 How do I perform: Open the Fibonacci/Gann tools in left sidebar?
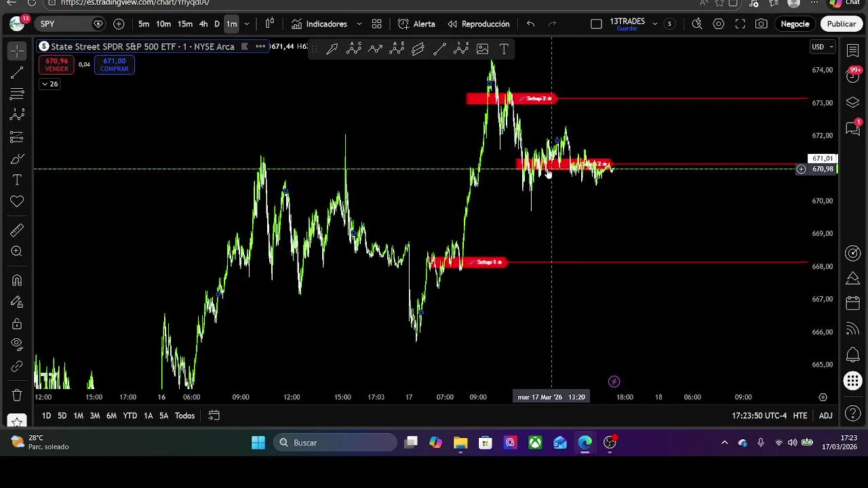(x=17, y=94)
